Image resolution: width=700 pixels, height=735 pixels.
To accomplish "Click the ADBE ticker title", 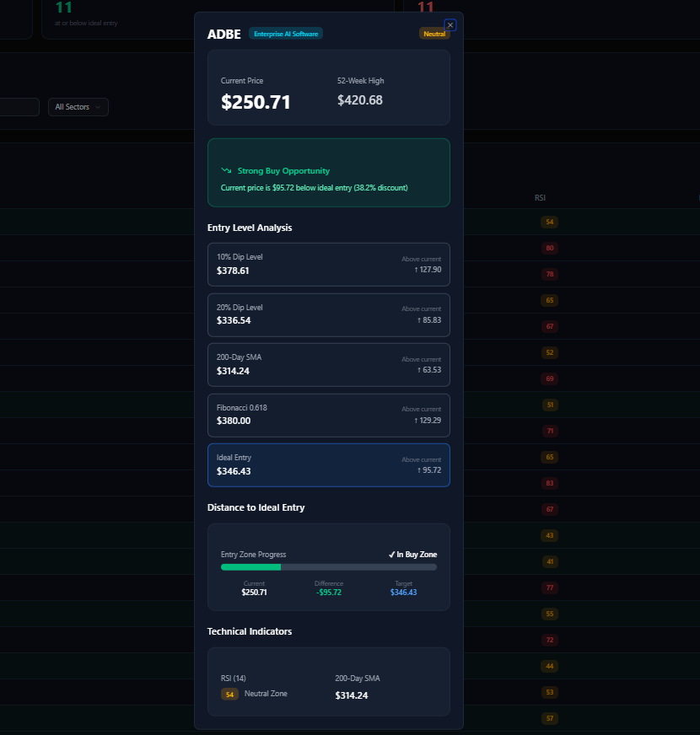I will tap(223, 35).
